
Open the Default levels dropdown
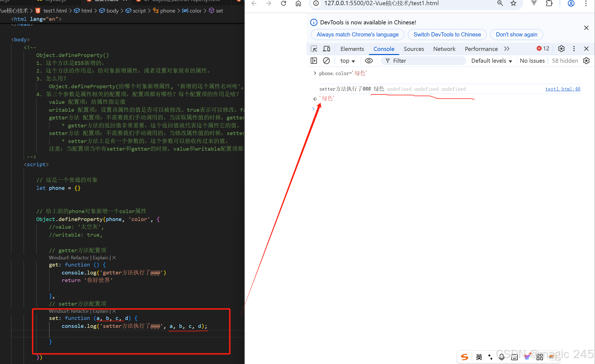[491, 61]
